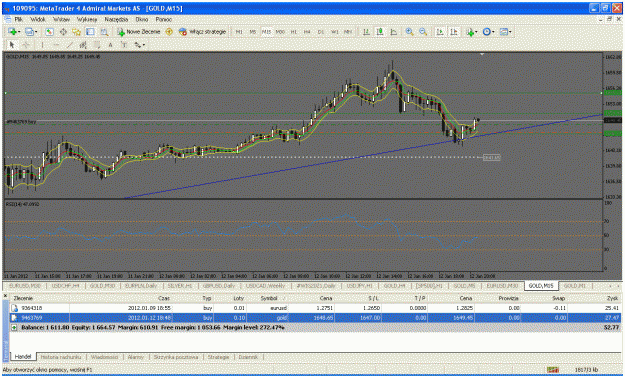Image resolution: width=625 pixels, height=376 pixels.
Task: Open the periodicity clock icon
Action: (x=486, y=32)
